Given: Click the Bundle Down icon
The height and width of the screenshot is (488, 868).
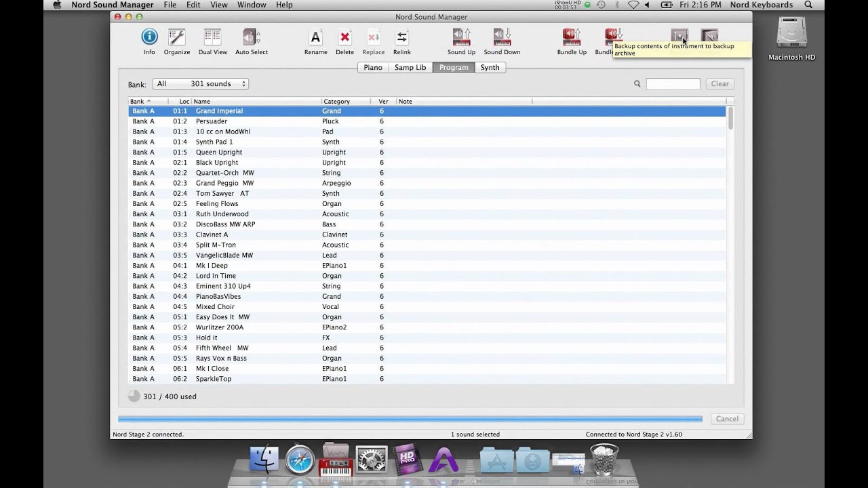Looking at the screenshot, I should point(614,37).
